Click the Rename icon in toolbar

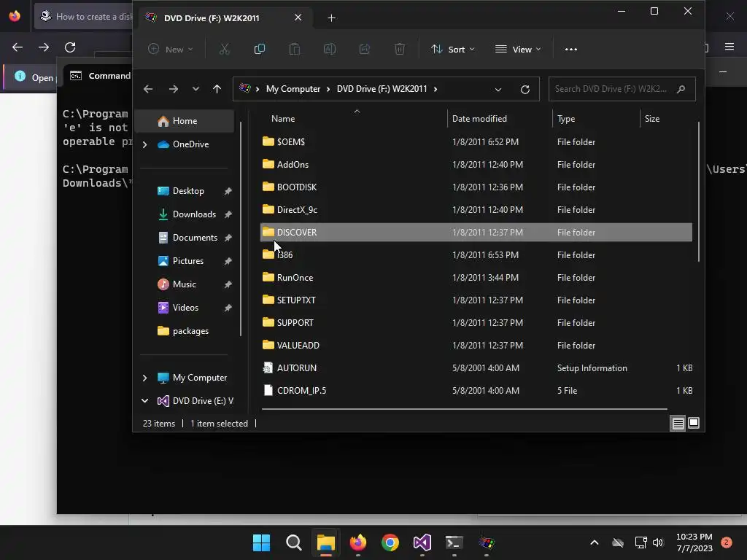[x=330, y=49]
